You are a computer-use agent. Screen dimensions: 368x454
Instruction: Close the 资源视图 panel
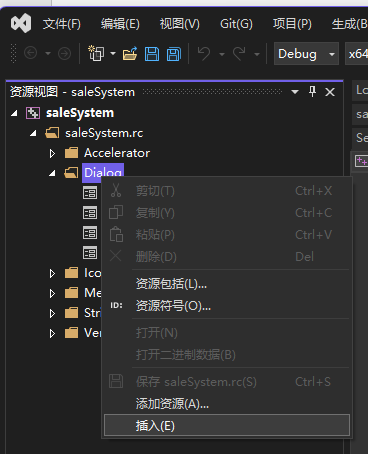click(x=330, y=92)
